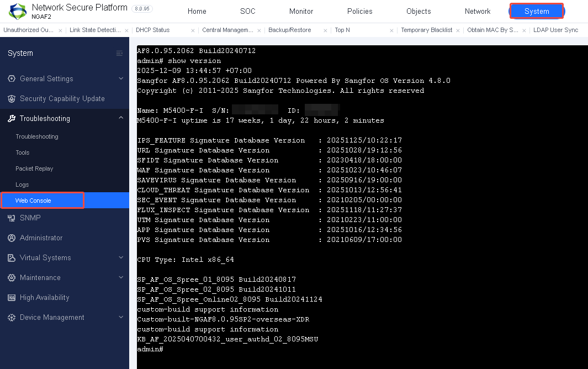Close the Temporary Blacklist tab
Screen dimensions: 588x369
pyautogui.click(x=458, y=30)
